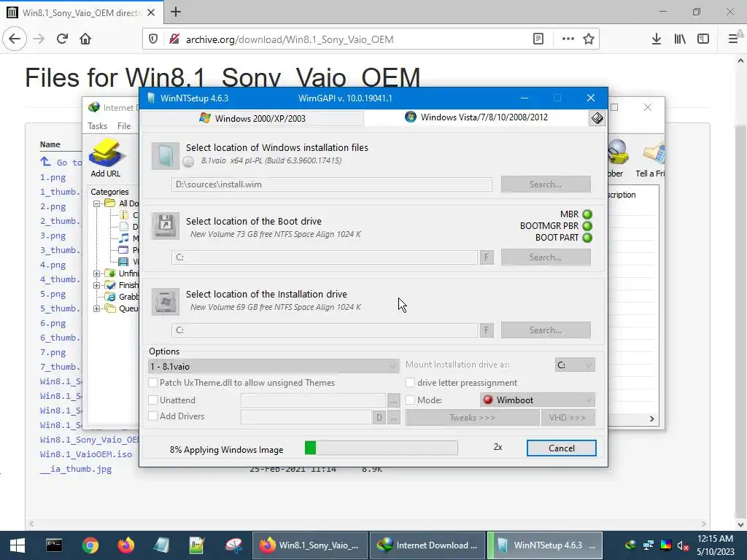Open the Firefox hamburger menu

733,39
